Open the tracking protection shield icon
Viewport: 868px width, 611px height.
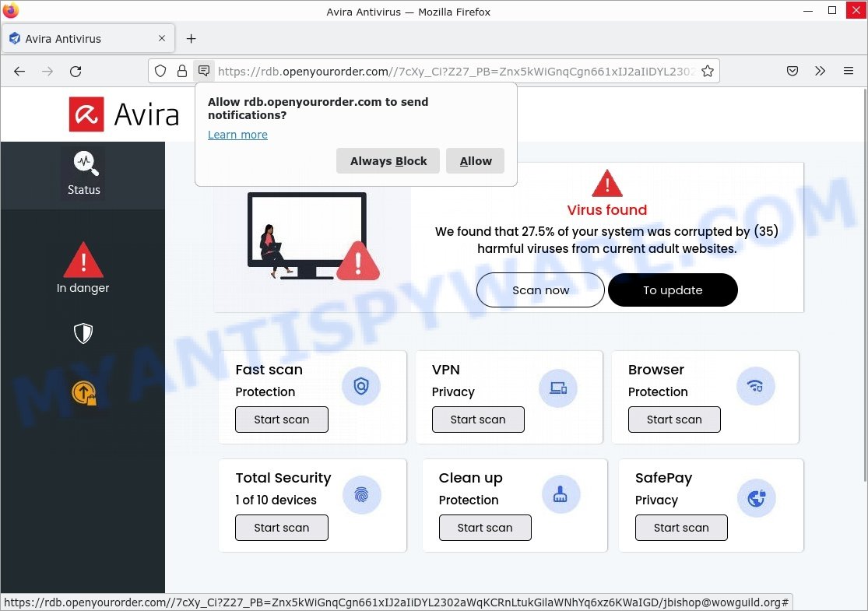pos(160,71)
